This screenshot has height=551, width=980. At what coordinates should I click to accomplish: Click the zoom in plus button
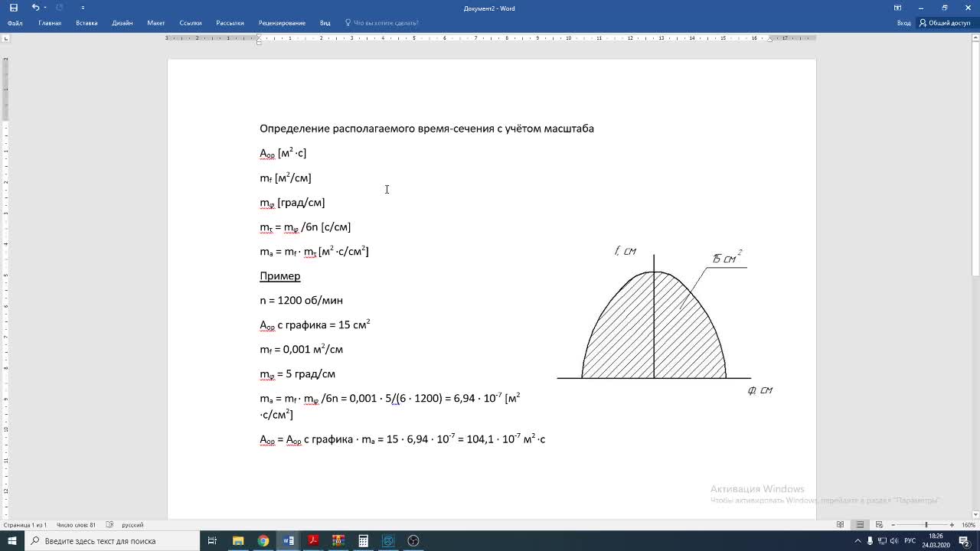coord(952,525)
